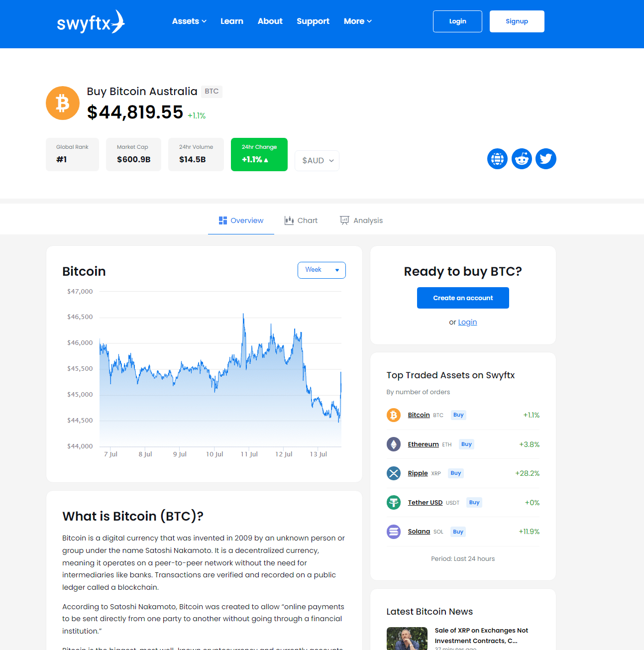Click the $44,819.55 Bitcoin price
This screenshot has height=650, width=644.
click(x=135, y=112)
